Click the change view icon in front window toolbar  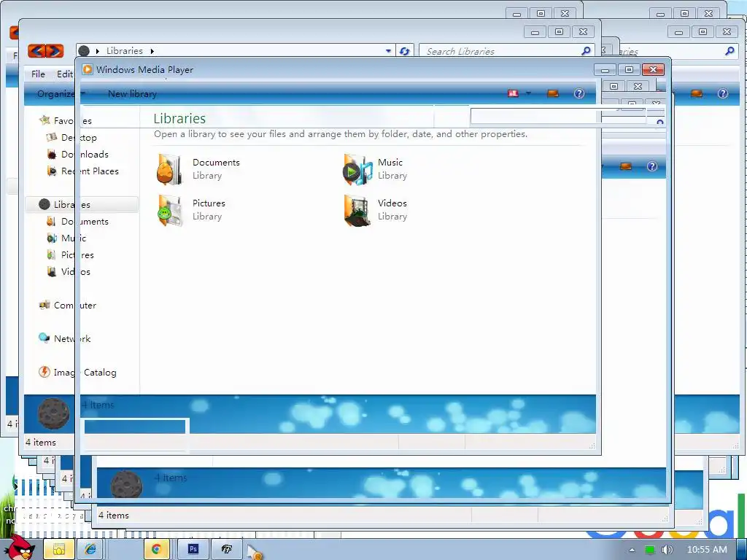pos(513,93)
